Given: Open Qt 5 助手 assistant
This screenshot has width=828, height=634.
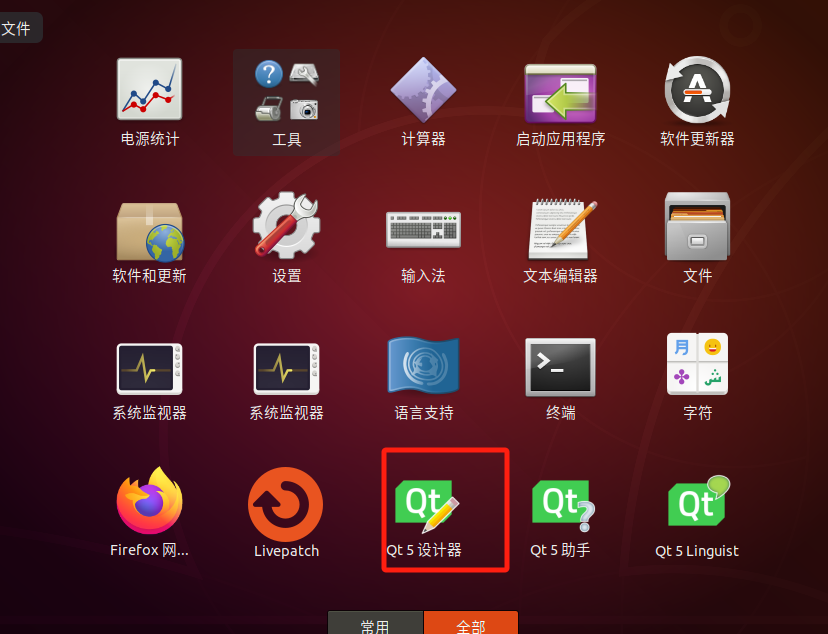Looking at the screenshot, I should click(x=563, y=505).
